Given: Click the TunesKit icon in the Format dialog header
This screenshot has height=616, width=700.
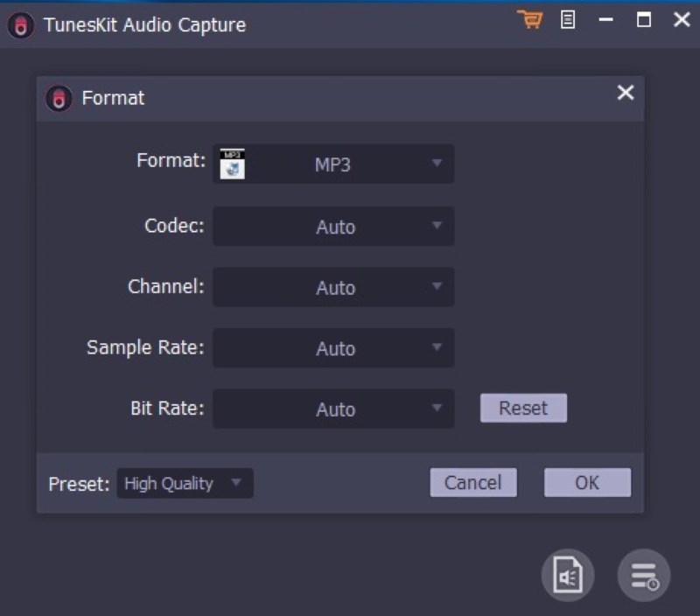Looking at the screenshot, I should pos(58,98).
